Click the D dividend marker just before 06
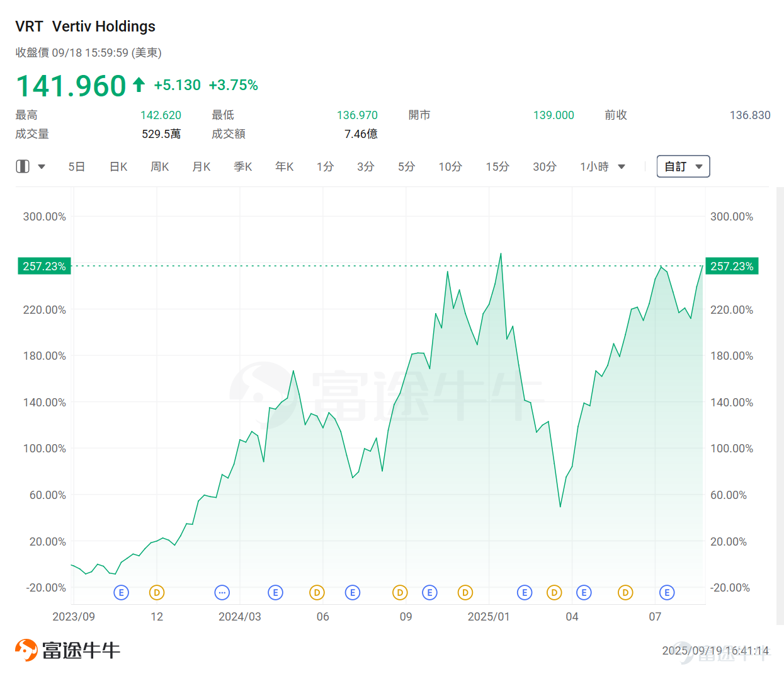 point(317,593)
